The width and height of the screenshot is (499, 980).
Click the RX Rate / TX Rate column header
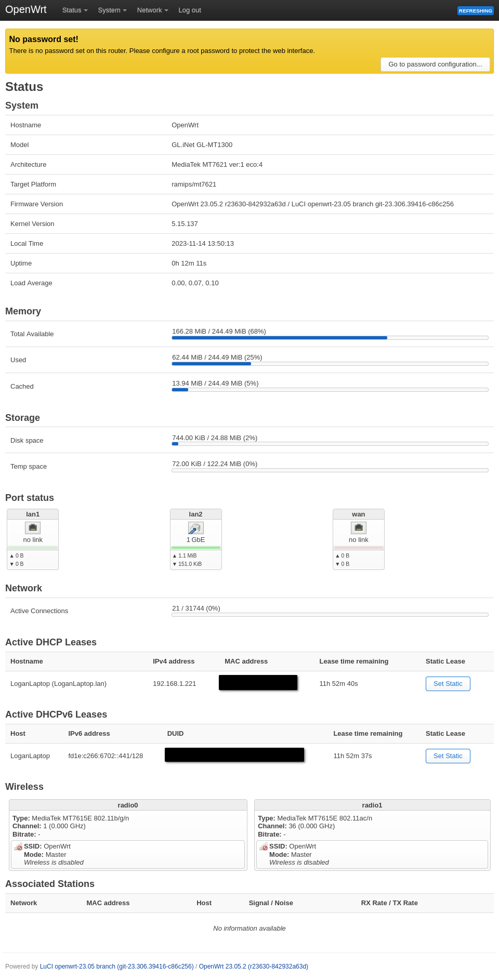(389, 903)
